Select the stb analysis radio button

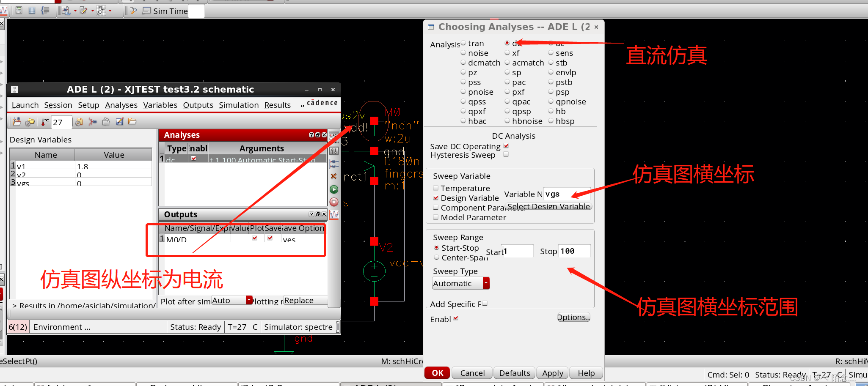point(551,63)
